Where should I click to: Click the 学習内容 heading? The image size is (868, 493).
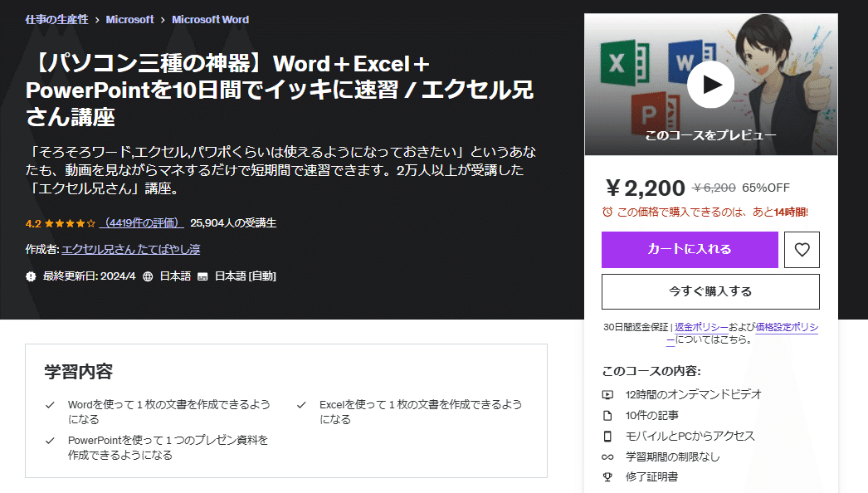[x=79, y=371]
